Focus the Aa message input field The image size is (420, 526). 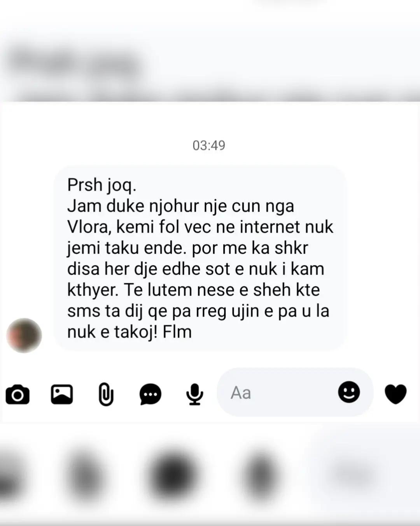coord(295,392)
